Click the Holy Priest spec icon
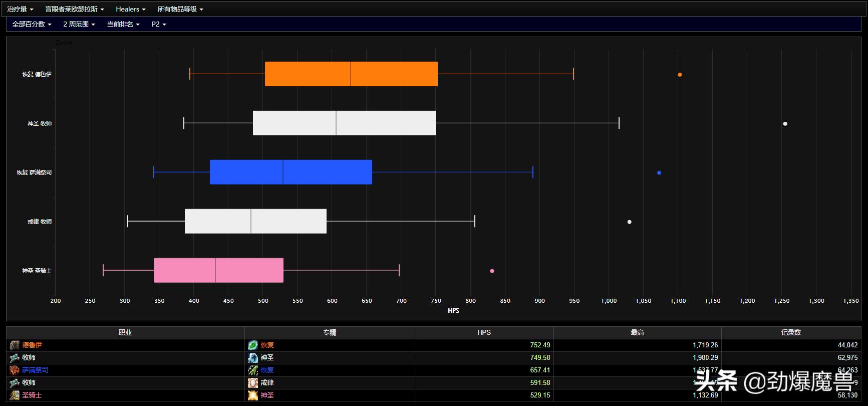The width and height of the screenshot is (868, 406). click(x=253, y=358)
